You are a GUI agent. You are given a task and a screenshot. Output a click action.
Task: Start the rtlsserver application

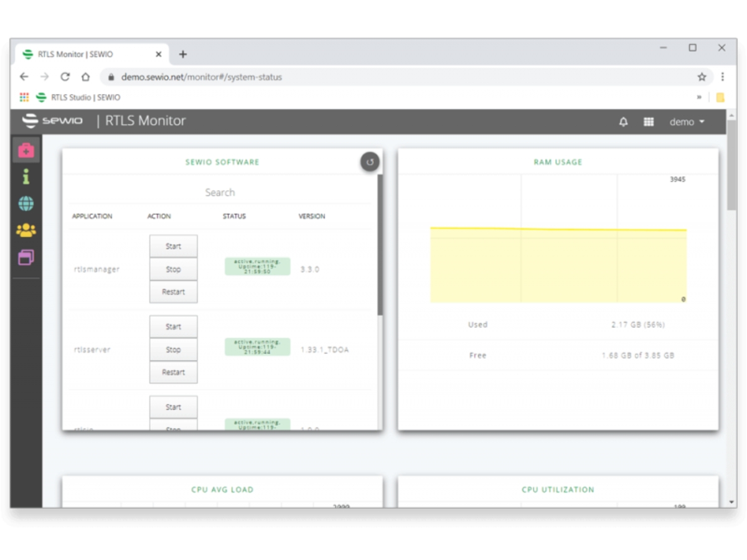173,327
